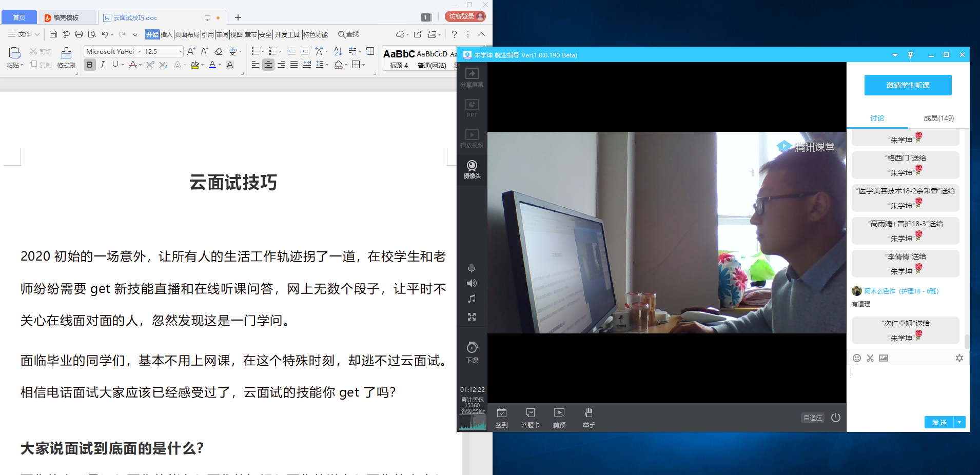Open the 签到 sign-in tool
This screenshot has width=980, height=475.
(x=502, y=417)
